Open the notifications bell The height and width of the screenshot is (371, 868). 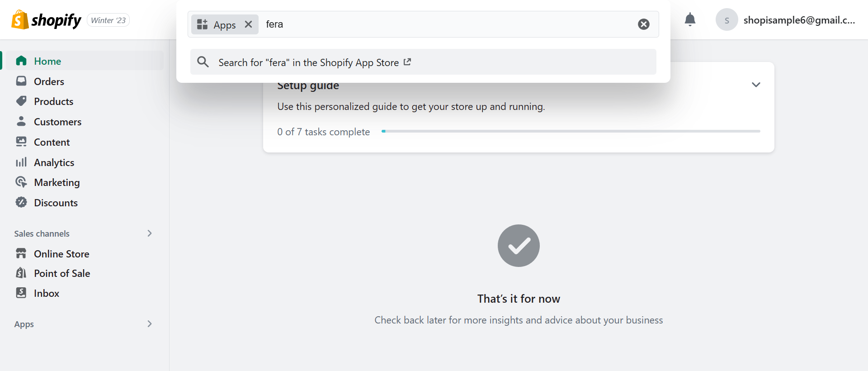pos(690,20)
